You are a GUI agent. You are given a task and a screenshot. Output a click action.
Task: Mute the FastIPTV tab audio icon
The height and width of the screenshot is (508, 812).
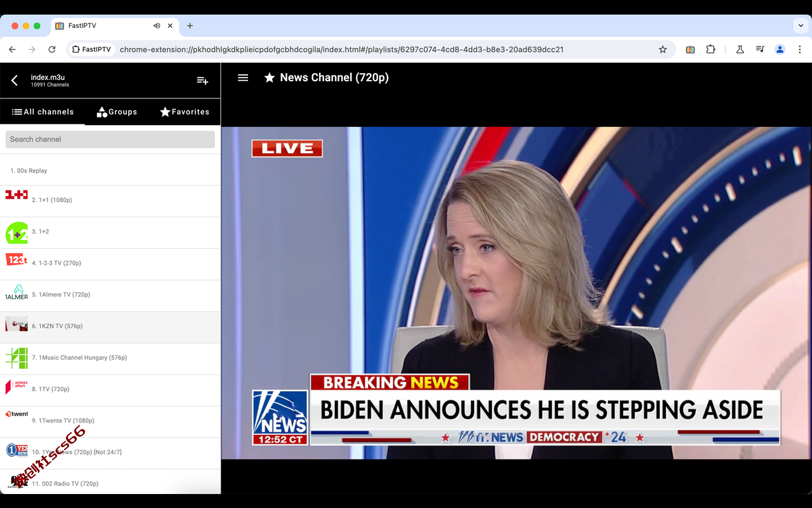point(157,26)
